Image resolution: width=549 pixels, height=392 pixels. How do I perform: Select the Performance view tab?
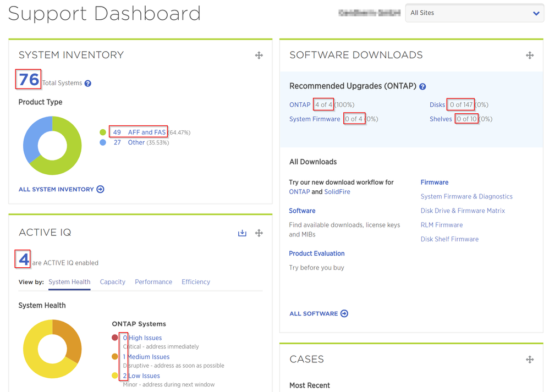pyautogui.click(x=153, y=282)
